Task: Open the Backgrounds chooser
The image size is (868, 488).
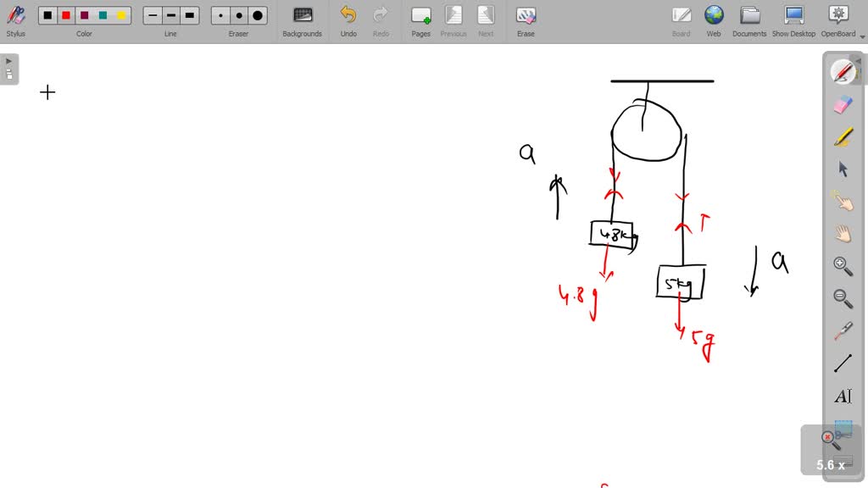Action: click(303, 20)
